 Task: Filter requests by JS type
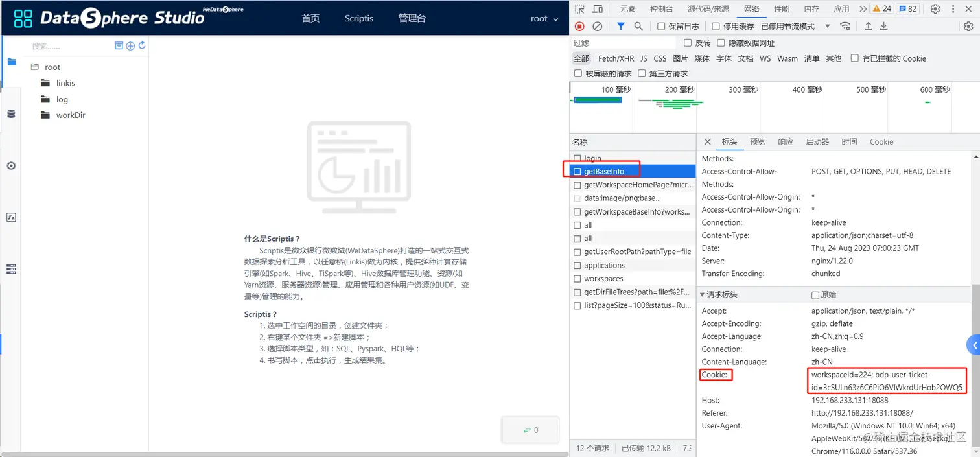(x=644, y=58)
